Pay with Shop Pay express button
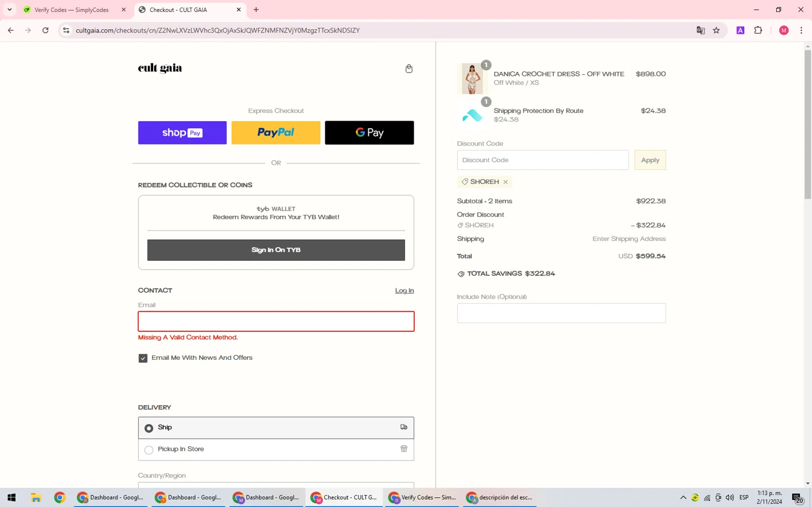The height and width of the screenshot is (507, 812). click(x=182, y=133)
